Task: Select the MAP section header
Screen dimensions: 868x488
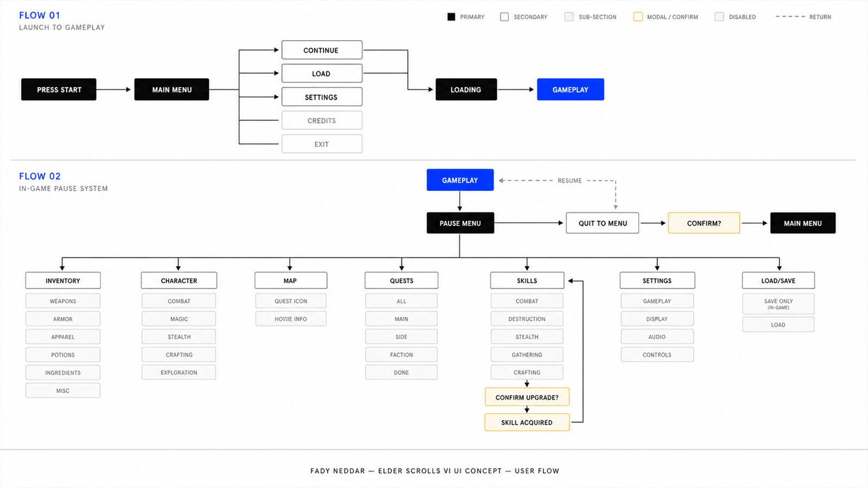Action: (x=291, y=280)
